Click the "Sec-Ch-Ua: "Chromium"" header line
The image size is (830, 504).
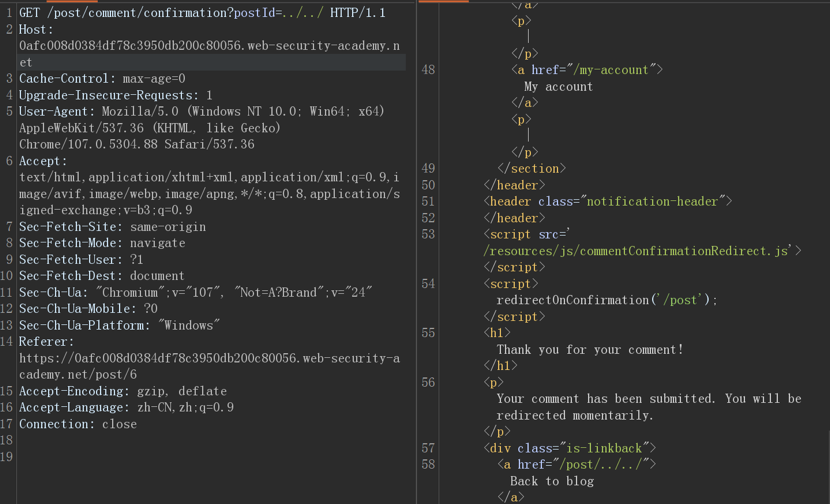(x=196, y=292)
